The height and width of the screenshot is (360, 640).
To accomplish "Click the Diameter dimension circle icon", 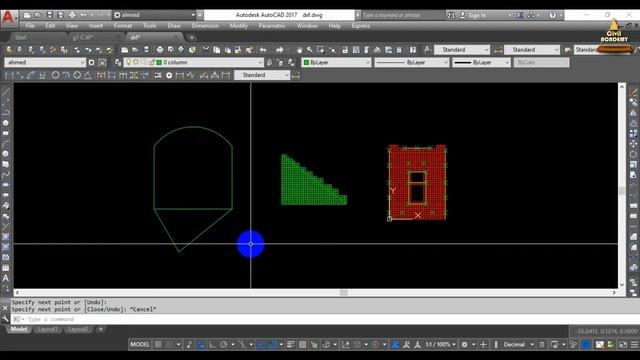I will point(77,76).
